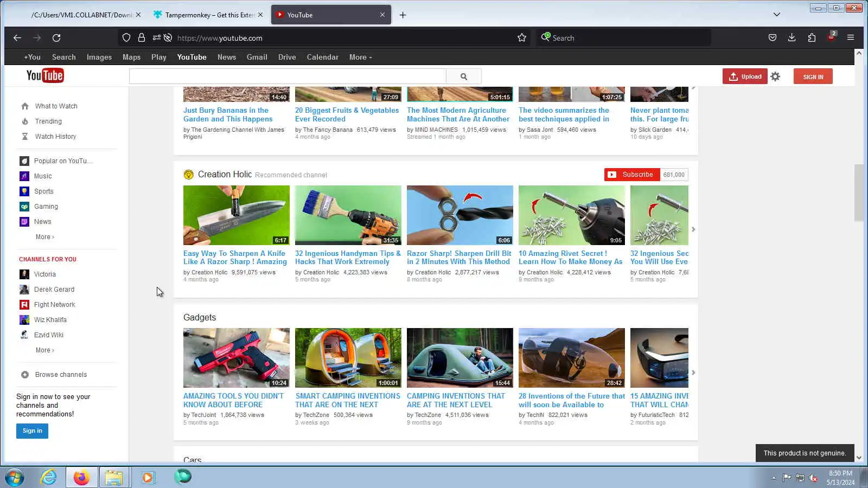Show hidden system tray icons
Image resolution: width=868 pixels, height=488 pixels.
774,478
